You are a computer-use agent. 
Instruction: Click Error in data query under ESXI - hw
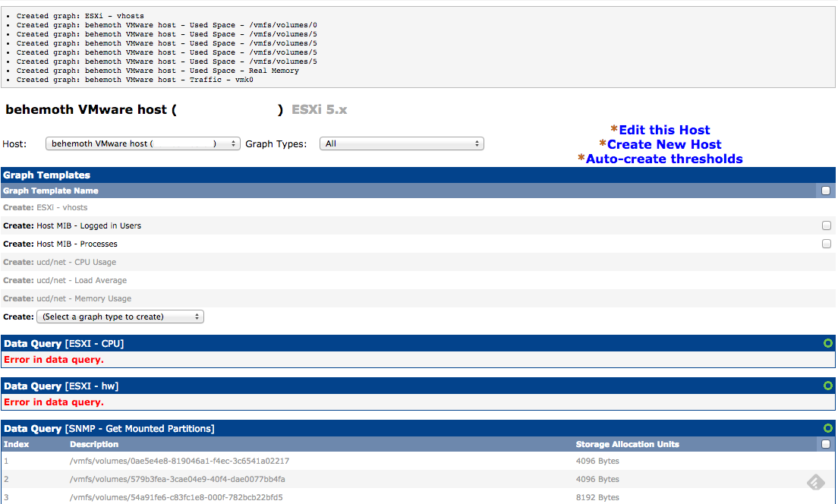(x=54, y=402)
